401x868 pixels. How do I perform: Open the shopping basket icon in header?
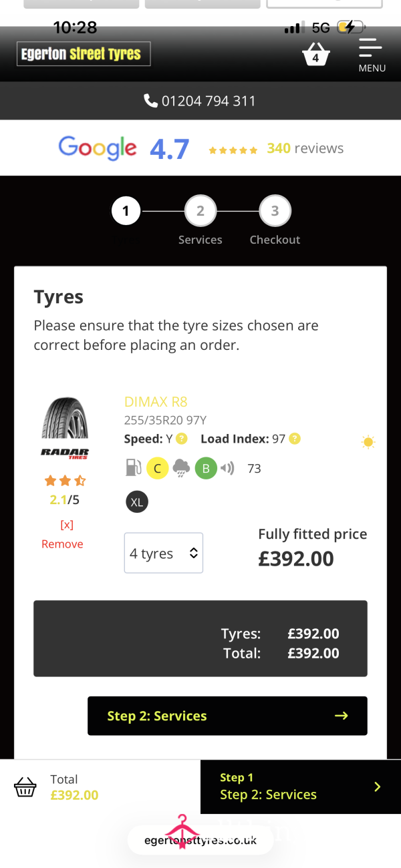tap(315, 54)
